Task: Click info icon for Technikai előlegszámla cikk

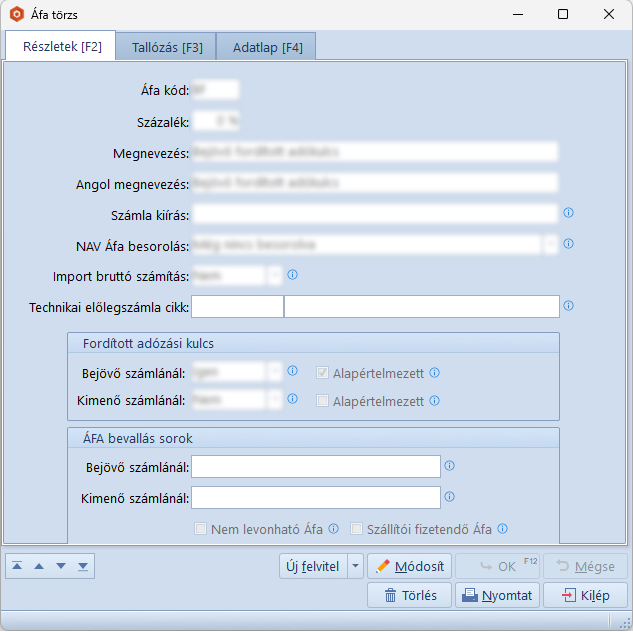Action: (x=568, y=306)
